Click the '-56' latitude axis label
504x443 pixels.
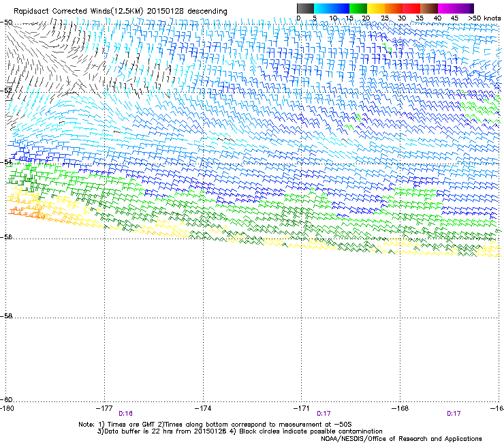point(6,236)
